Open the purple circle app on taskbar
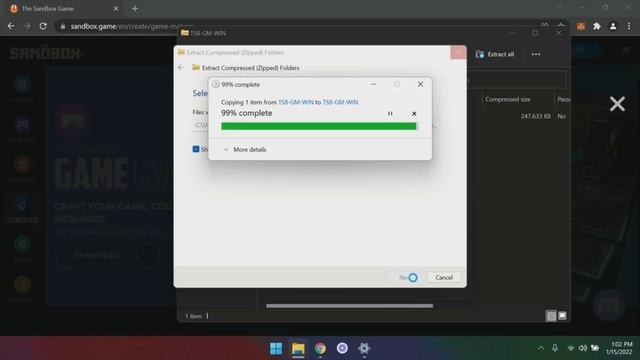640x360 pixels. pyautogui.click(x=342, y=348)
